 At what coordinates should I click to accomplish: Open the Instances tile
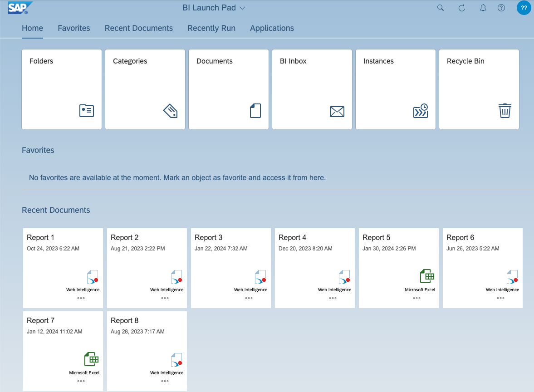click(395, 89)
